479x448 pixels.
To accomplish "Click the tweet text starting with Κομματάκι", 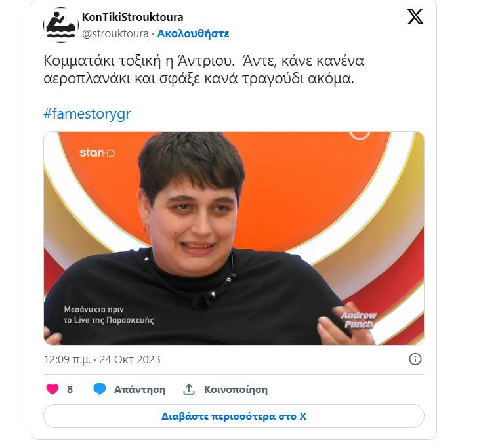I will pyautogui.click(x=204, y=70).
